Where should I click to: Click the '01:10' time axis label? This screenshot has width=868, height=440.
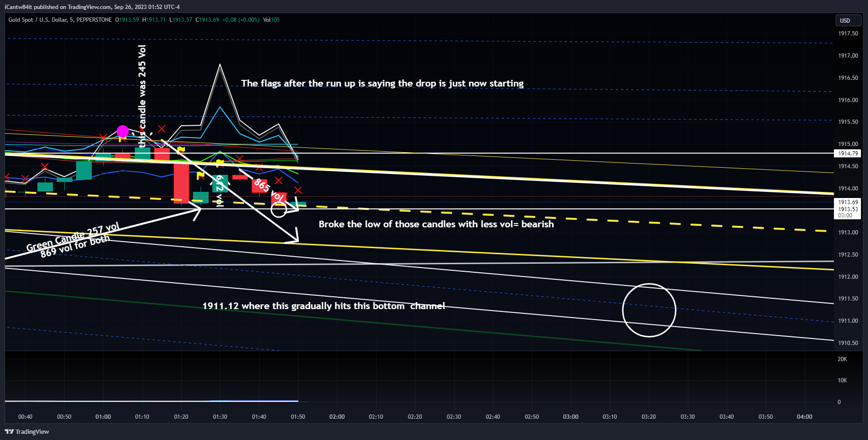click(x=142, y=417)
